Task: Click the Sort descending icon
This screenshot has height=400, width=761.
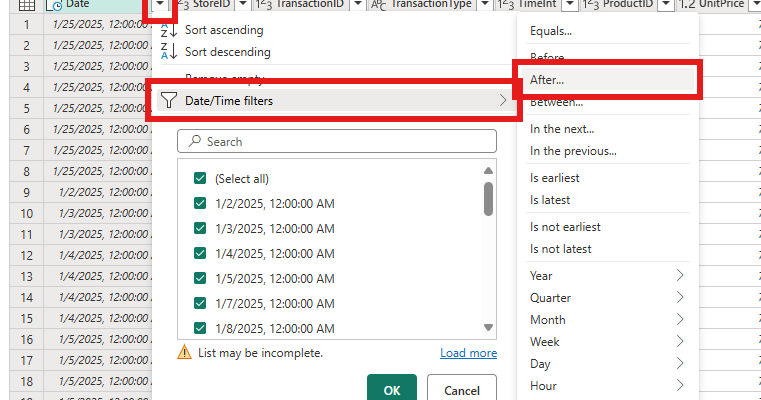Action: (x=168, y=52)
